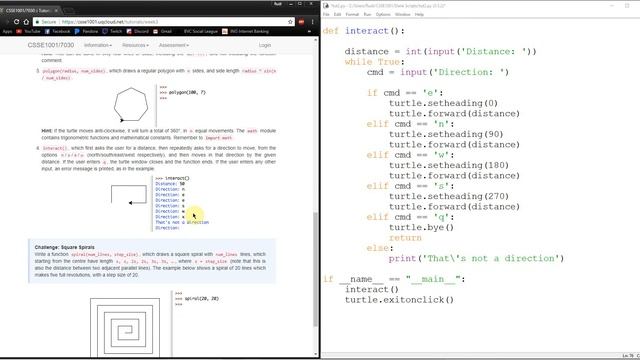Click the "That's not a direction" output text
The image size is (640, 360).
182,222
